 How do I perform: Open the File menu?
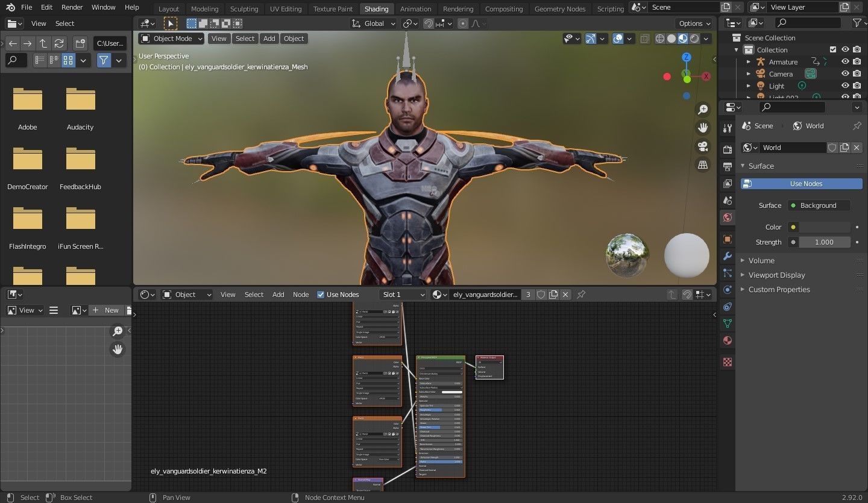click(27, 7)
